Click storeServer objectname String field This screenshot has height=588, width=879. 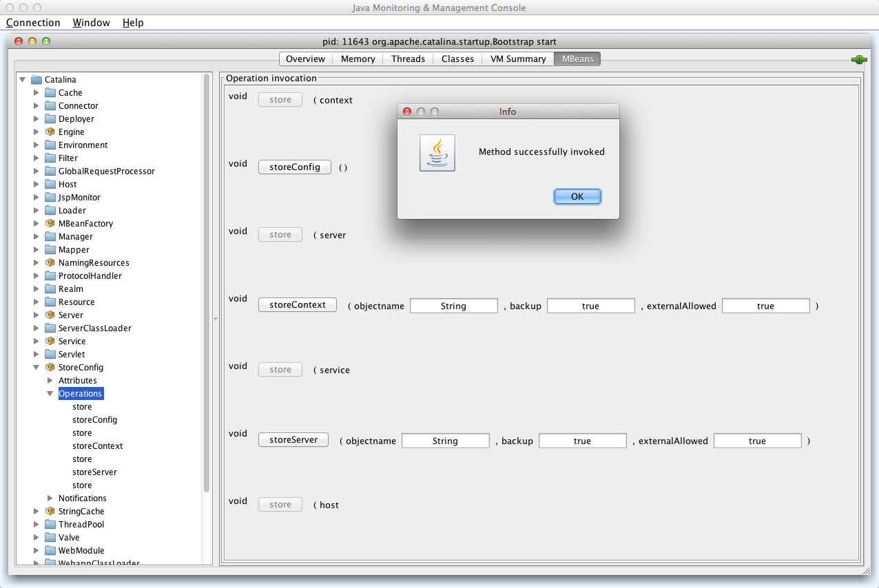coord(445,441)
